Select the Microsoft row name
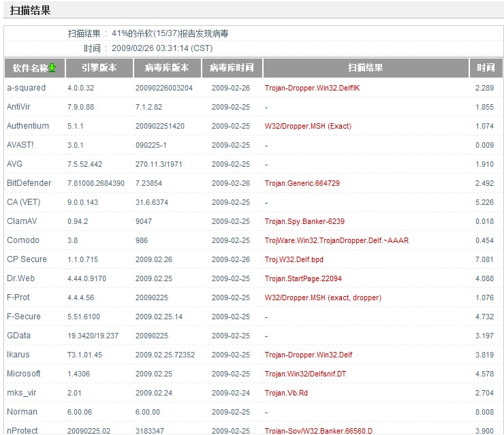Viewport: 504px width, 435px height. [x=23, y=374]
